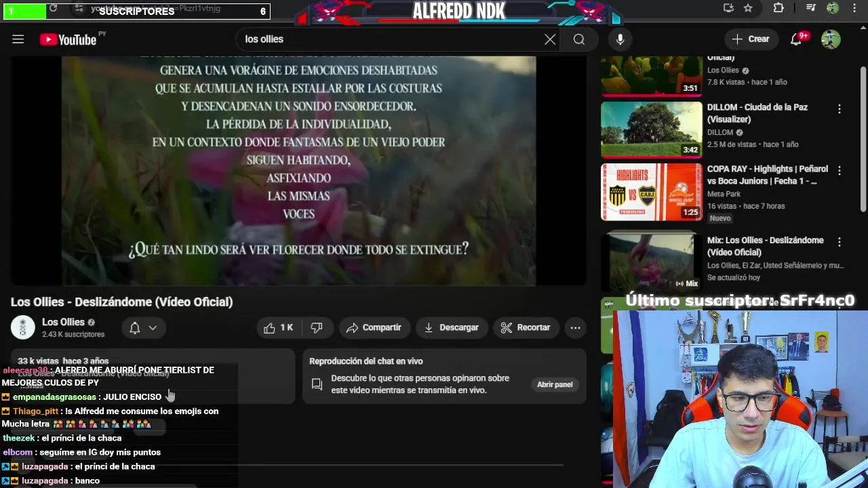868x488 pixels.
Task: Click the video player frame
Action: click(298, 171)
